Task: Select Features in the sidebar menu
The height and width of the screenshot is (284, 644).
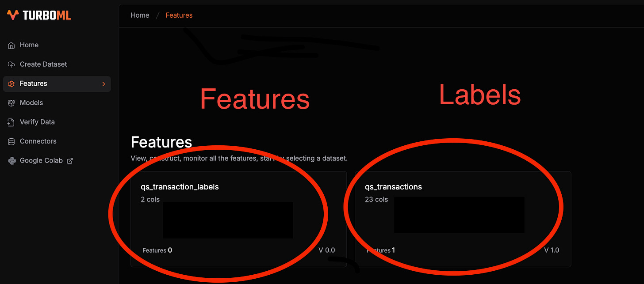Action: coord(57,83)
